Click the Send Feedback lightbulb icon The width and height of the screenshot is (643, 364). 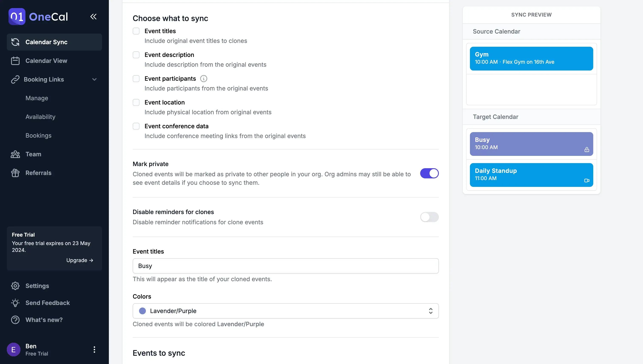click(x=15, y=303)
